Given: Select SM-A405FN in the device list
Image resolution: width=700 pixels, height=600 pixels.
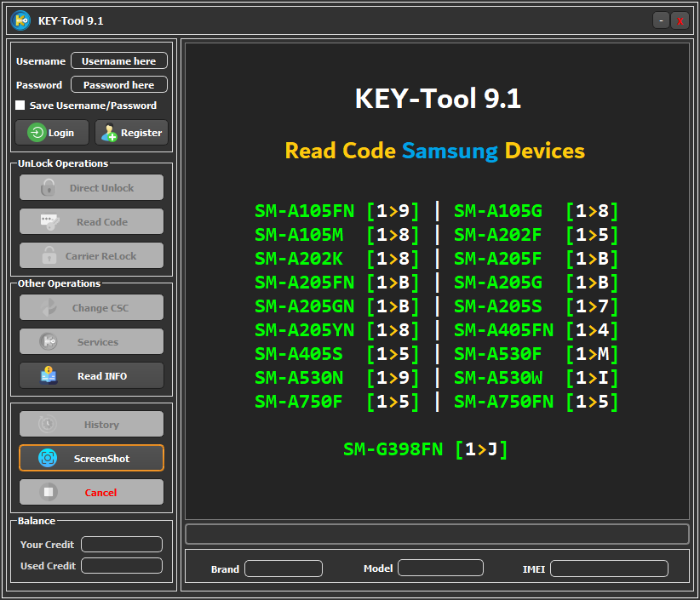Looking at the screenshot, I should point(503,330).
